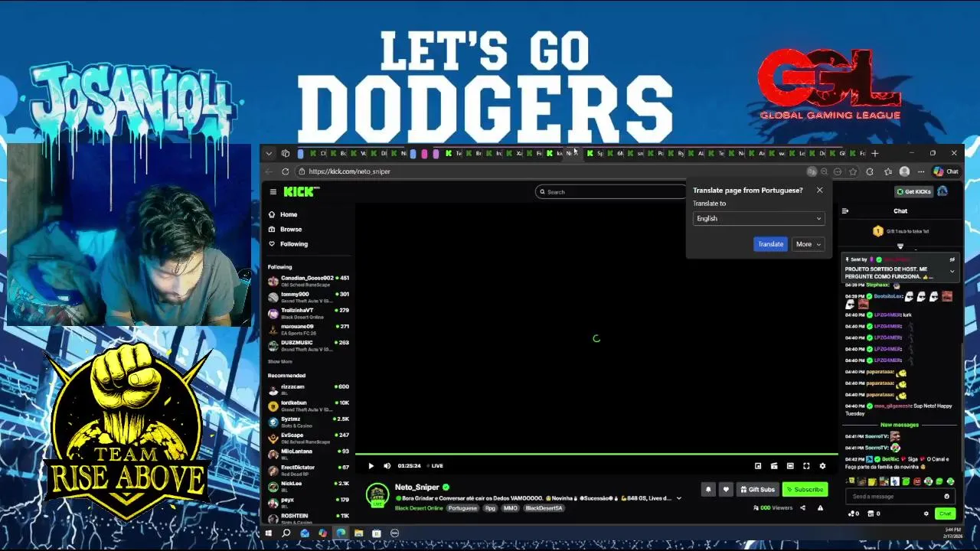The image size is (980, 551).
Task: Click the blue Translate button
Action: (x=770, y=244)
